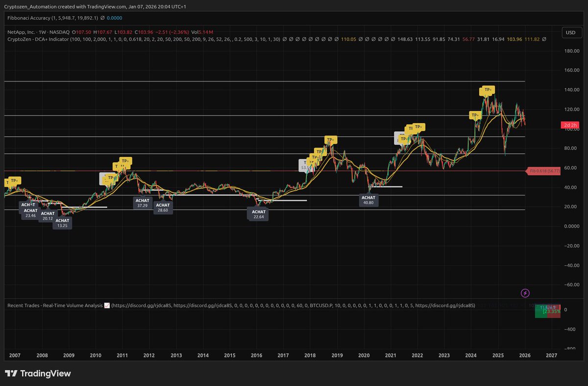588x386 pixels.
Task: Select the ACHAT 40.80 buy marker
Action: (368, 200)
